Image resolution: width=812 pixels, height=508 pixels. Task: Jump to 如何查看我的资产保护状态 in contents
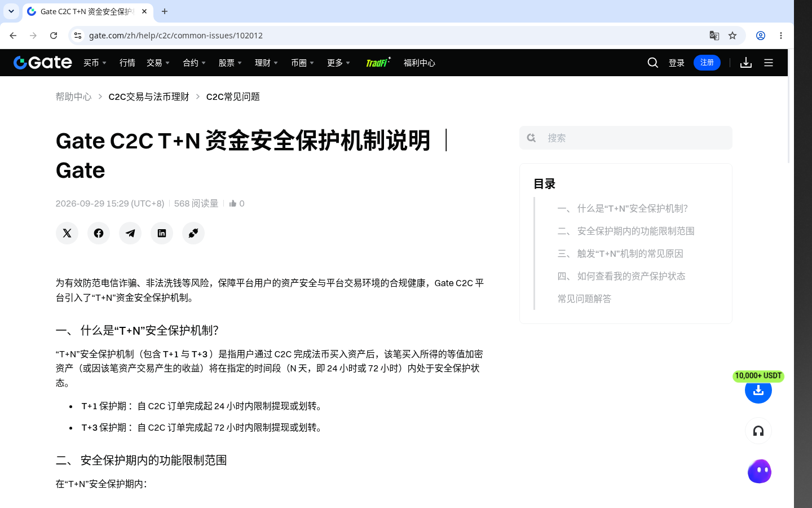[x=621, y=276]
